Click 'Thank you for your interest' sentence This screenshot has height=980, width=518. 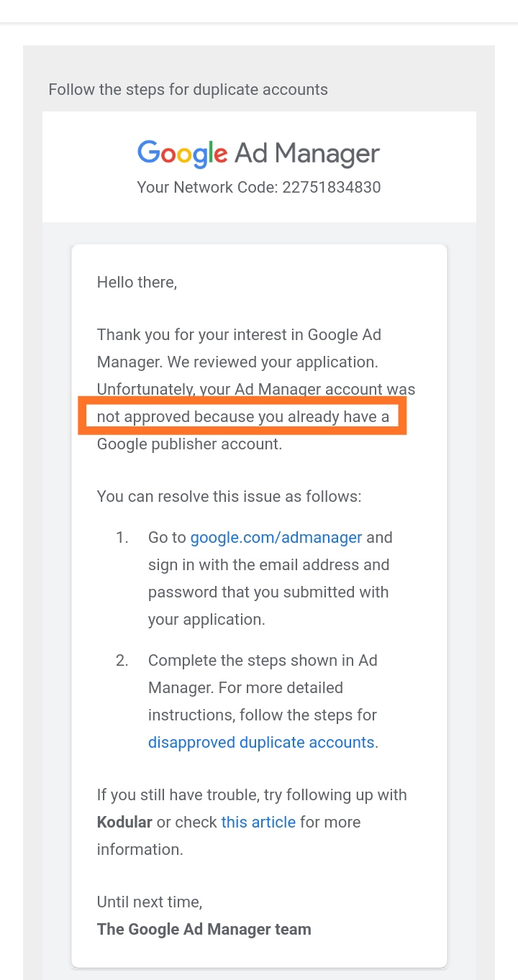(197, 334)
